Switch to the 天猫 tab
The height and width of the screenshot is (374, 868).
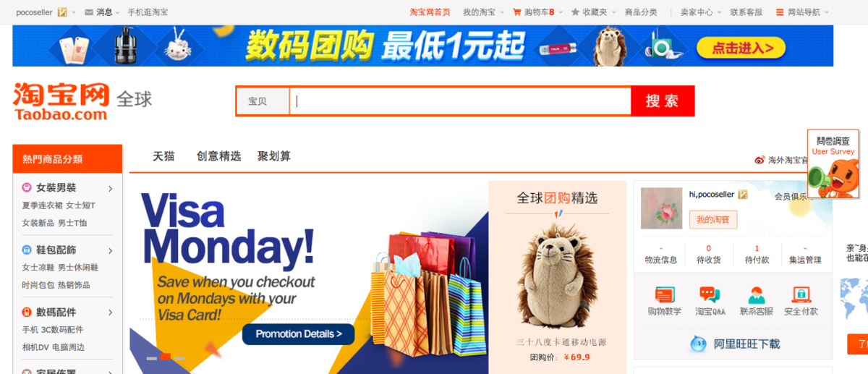tap(163, 156)
